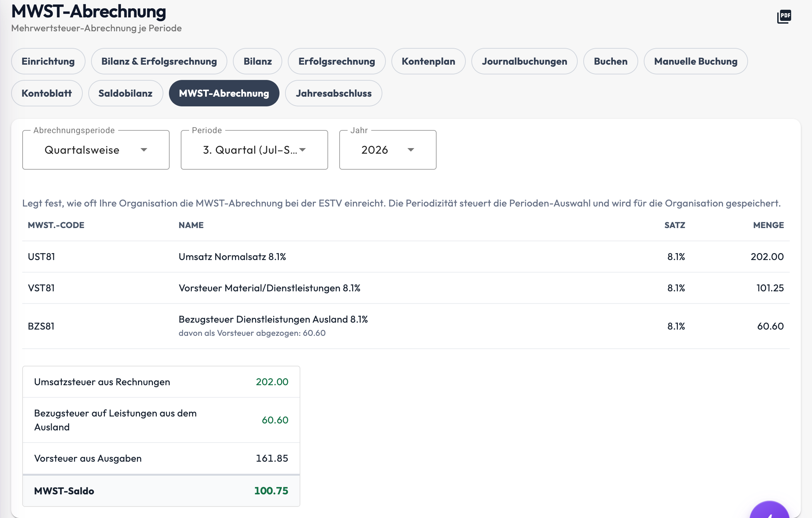This screenshot has width=812, height=518.
Task: Open the Jahr 2026 dropdown
Action: (388, 150)
